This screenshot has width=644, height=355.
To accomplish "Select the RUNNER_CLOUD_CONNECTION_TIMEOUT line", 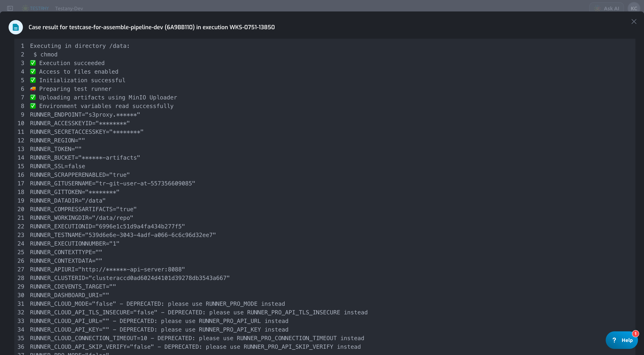I will tap(197, 338).
